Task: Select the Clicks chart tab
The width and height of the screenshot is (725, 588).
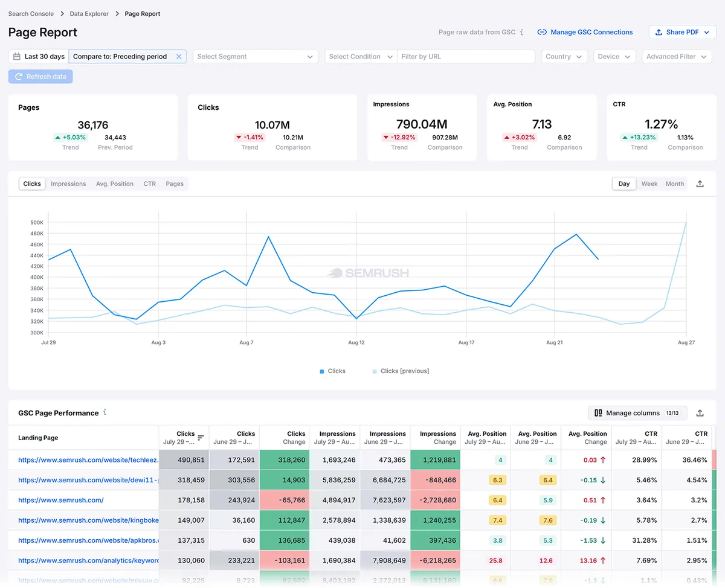Action: (32, 184)
